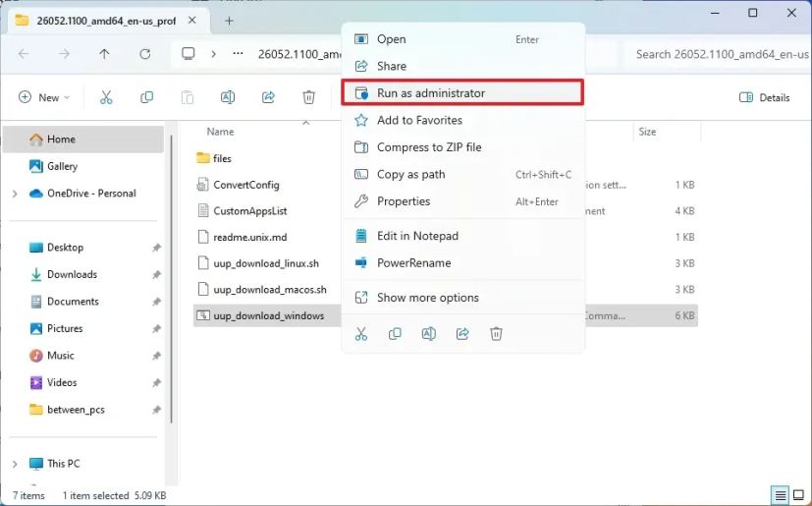Open Music quick access folder

[x=83, y=355]
